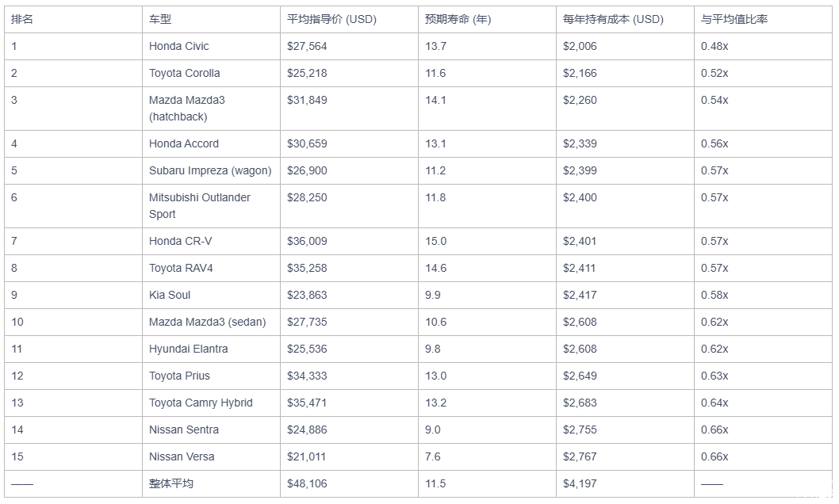Select the Mazda Mazda3 (hatchback) cell
The image size is (839, 504).
[x=187, y=109]
